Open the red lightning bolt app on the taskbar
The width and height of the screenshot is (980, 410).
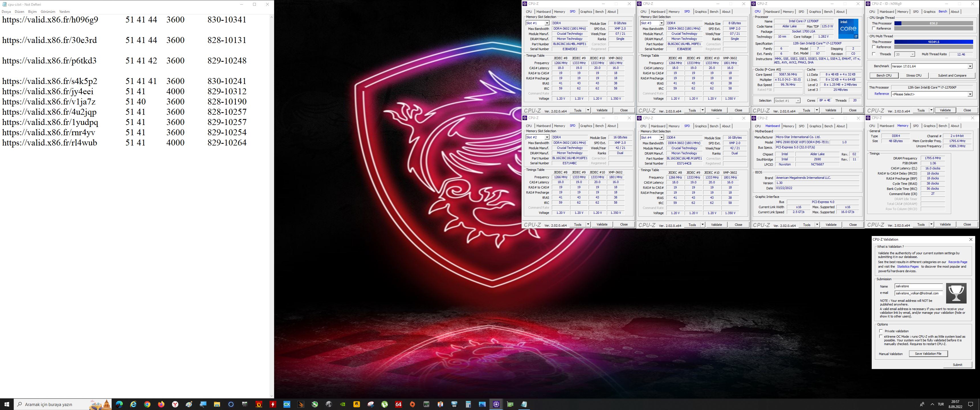tap(273, 404)
